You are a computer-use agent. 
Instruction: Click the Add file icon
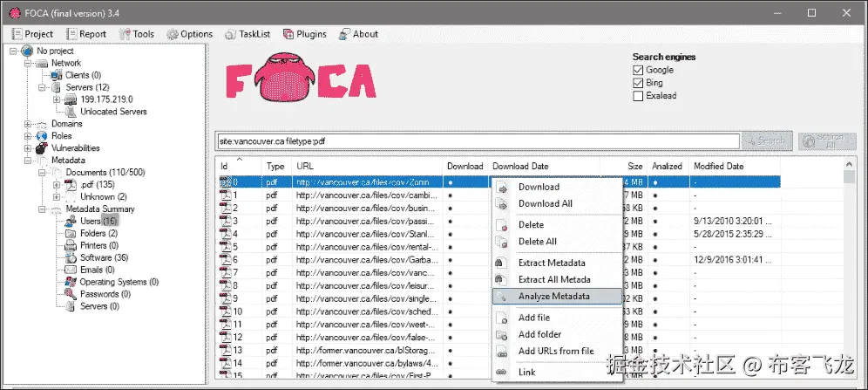501,318
